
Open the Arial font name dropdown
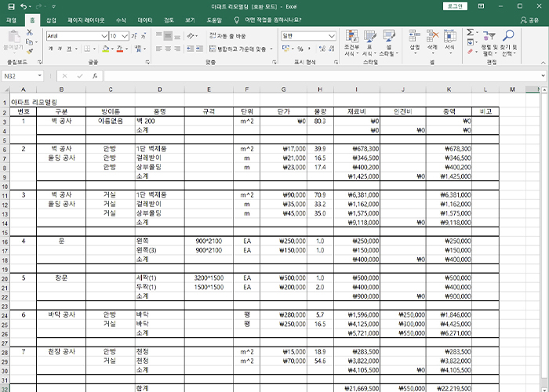(104, 36)
